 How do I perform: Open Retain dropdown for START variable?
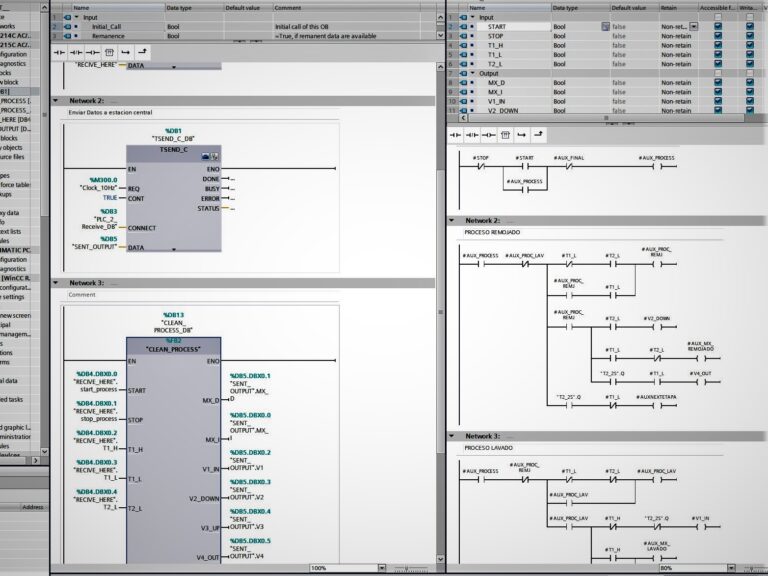coord(694,27)
